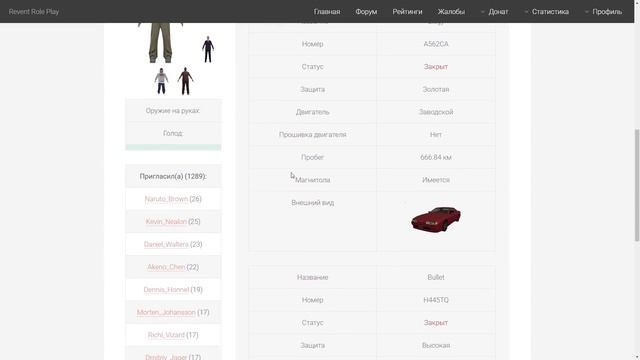Open Morten_Johansson player profile link
This screenshot has width=640, height=360.
pos(166,312)
